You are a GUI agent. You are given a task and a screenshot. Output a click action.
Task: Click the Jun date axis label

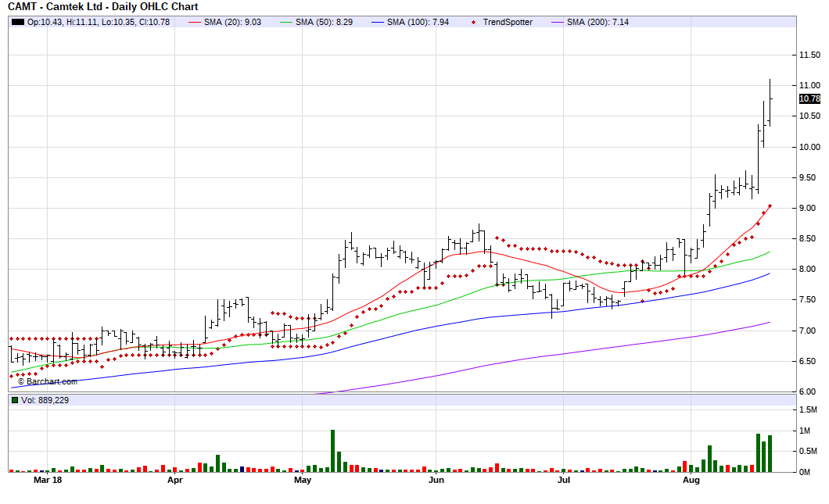tap(436, 480)
